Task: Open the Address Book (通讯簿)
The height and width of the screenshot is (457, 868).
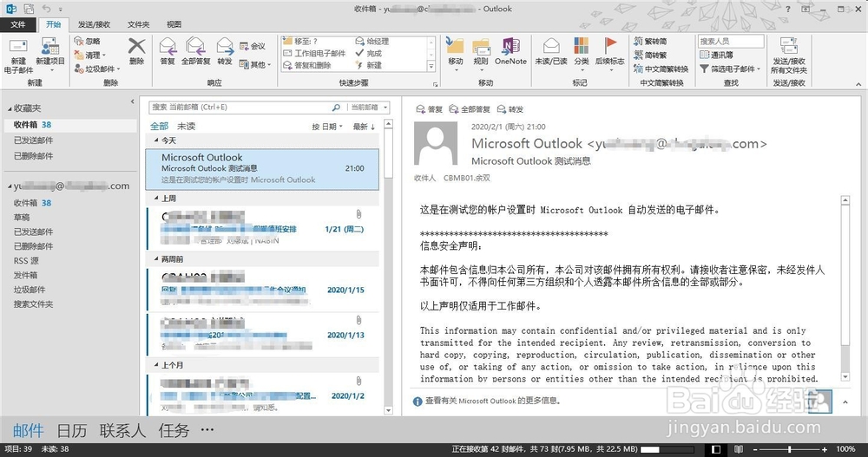Action: coord(716,55)
